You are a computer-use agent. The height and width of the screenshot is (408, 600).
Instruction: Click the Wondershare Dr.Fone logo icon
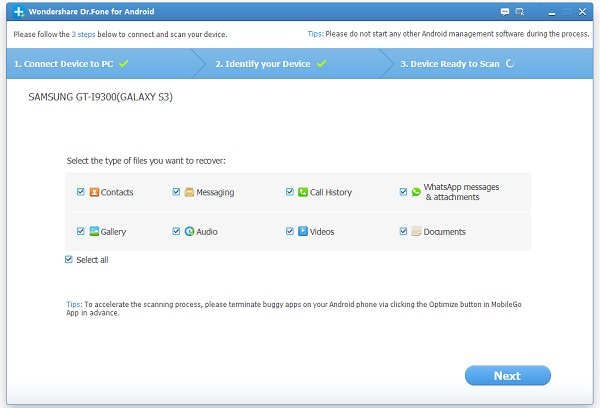18,12
